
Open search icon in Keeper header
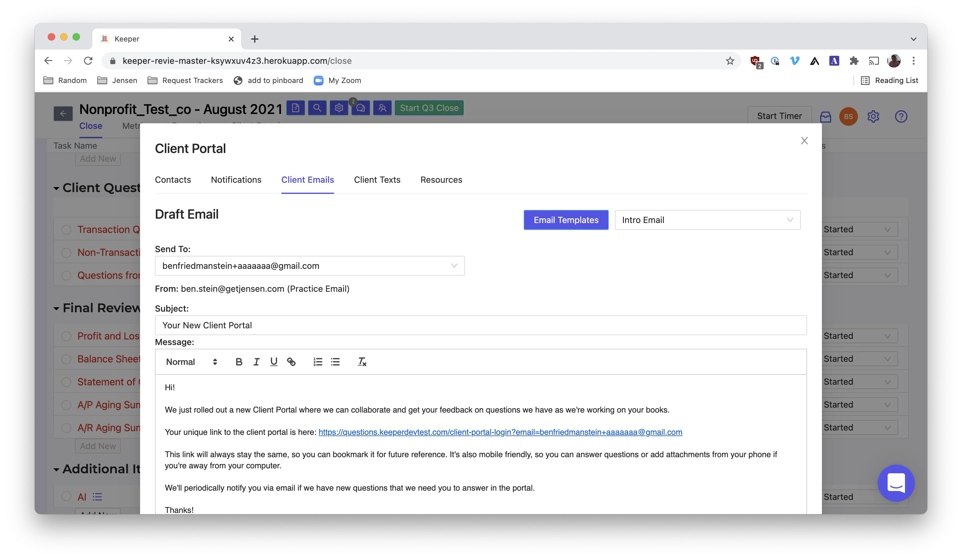click(317, 108)
